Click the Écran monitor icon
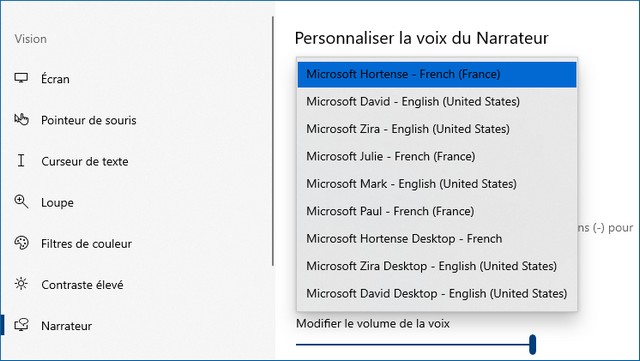The image size is (640, 361). click(x=21, y=78)
